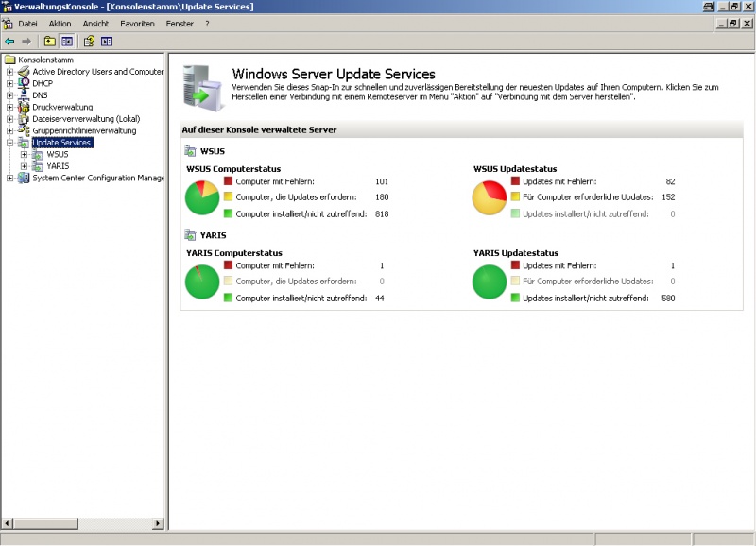Open the MMC console icon in menu bar
This screenshot has width=756, height=546.
pyautogui.click(x=8, y=24)
